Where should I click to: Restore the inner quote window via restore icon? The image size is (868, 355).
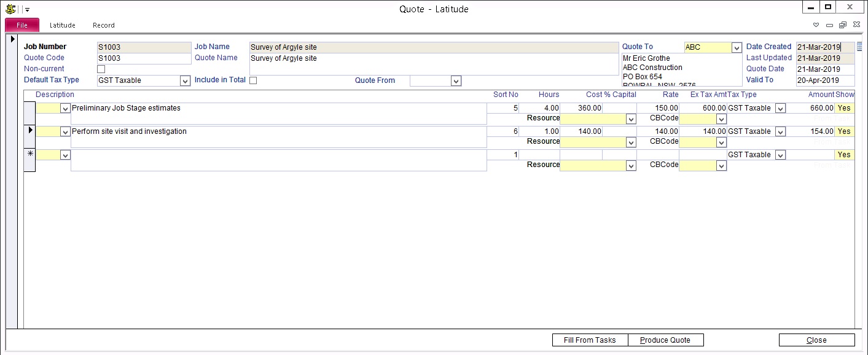(842, 25)
